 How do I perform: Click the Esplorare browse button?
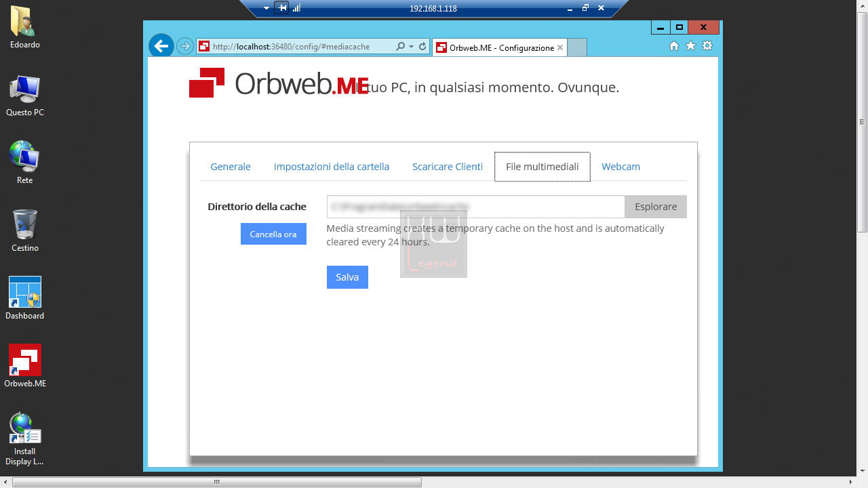pyautogui.click(x=656, y=207)
